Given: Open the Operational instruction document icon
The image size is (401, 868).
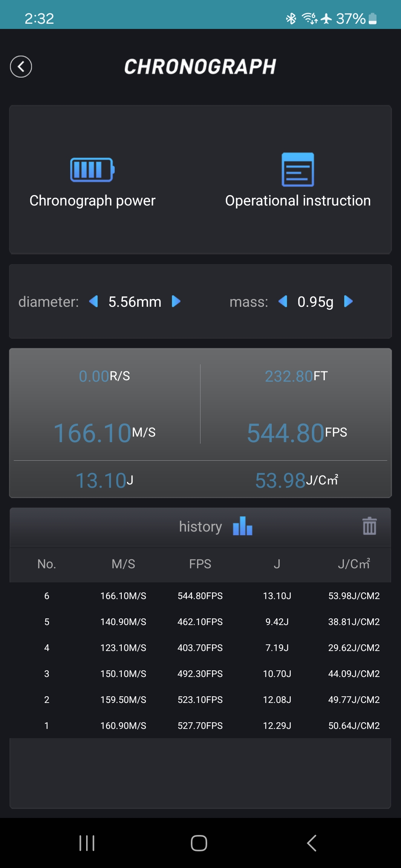Looking at the screenshot, I should point(298,170).
